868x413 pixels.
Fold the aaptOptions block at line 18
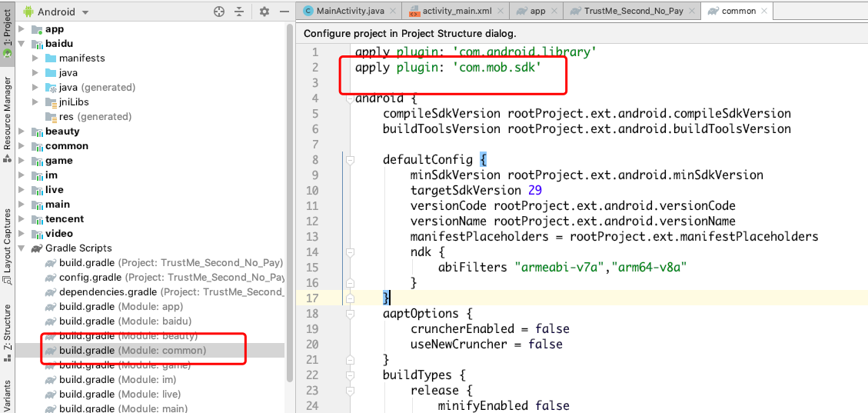pos(349,313)
